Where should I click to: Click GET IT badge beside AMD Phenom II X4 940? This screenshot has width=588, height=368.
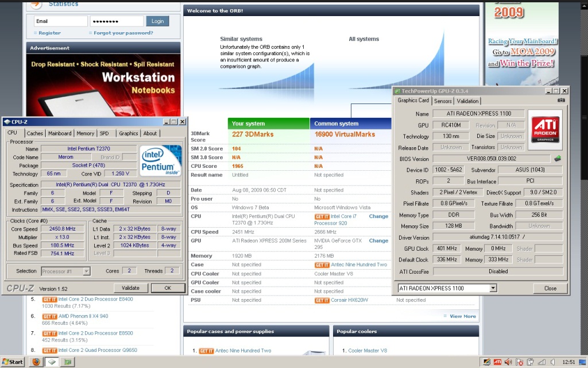49,317
